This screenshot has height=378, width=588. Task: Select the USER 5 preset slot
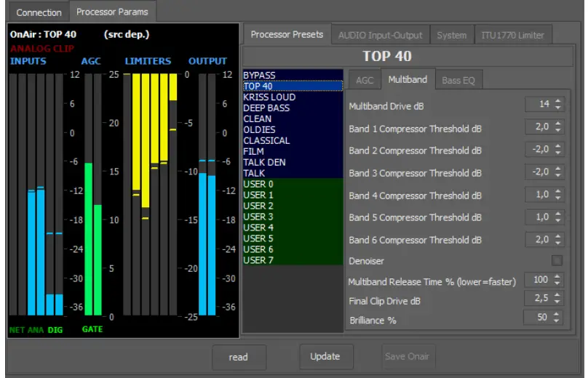tap(293, 238)
